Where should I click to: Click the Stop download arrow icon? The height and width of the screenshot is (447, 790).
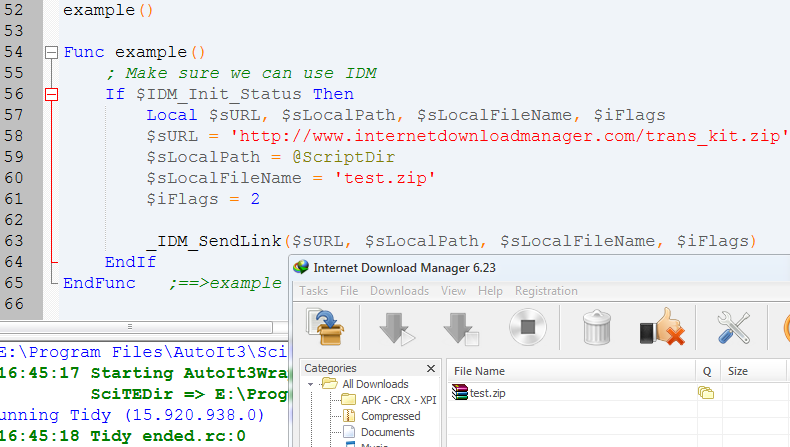pos(460,329)
